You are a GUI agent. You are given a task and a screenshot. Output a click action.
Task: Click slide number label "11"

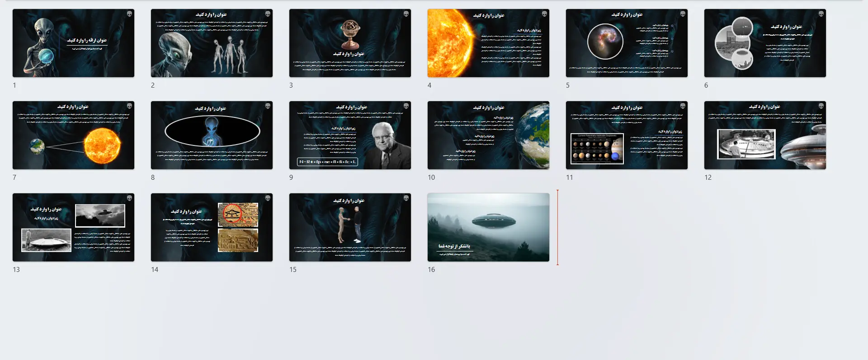(x=570, y=178)
